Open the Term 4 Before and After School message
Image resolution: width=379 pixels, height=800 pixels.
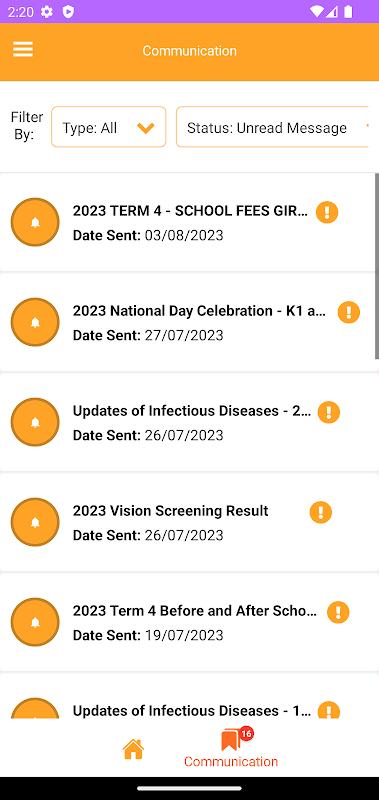(x=188, y=622)
